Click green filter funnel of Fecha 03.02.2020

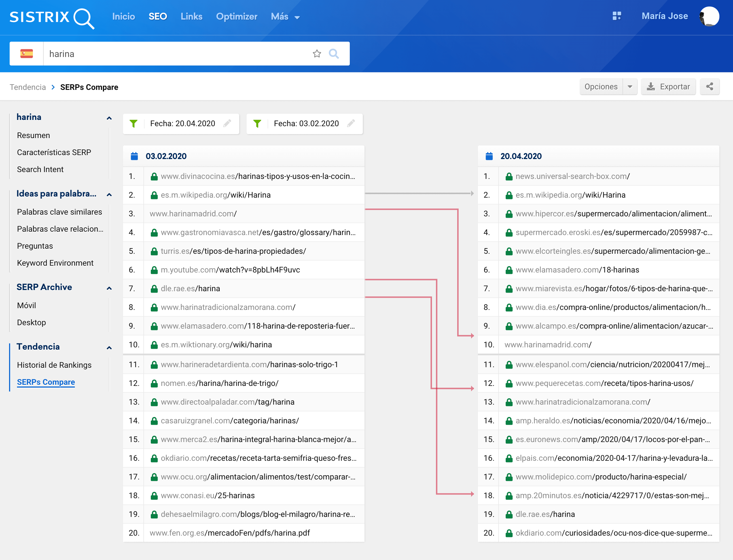pyautogui.click(x=257, y=123)
